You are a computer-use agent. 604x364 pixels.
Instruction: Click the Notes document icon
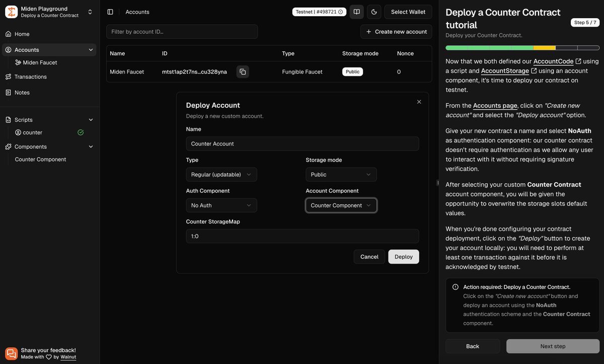pyautogui.click(x=8, y=93)
